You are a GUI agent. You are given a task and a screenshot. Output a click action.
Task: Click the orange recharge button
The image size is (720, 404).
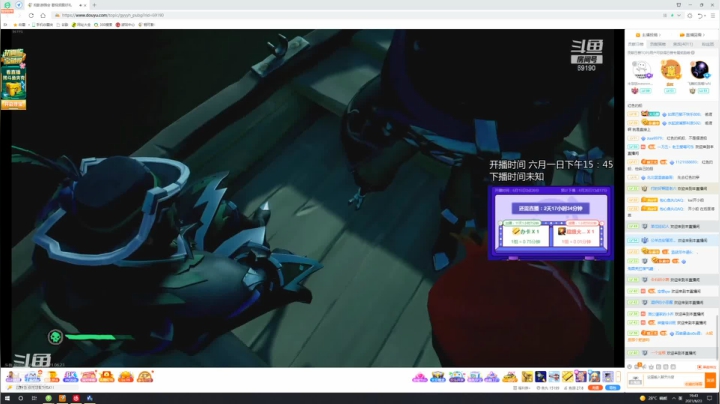[x=595, y=388]
